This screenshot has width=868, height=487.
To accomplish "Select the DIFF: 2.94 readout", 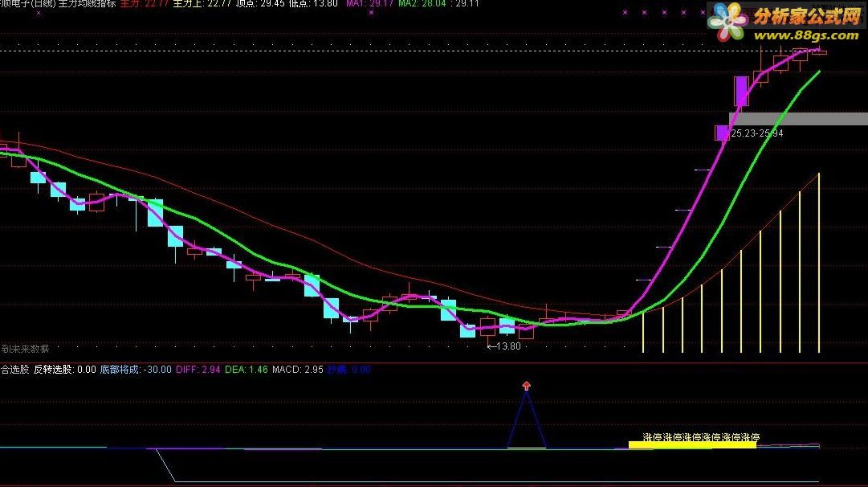I will click(x=198, y=370).
